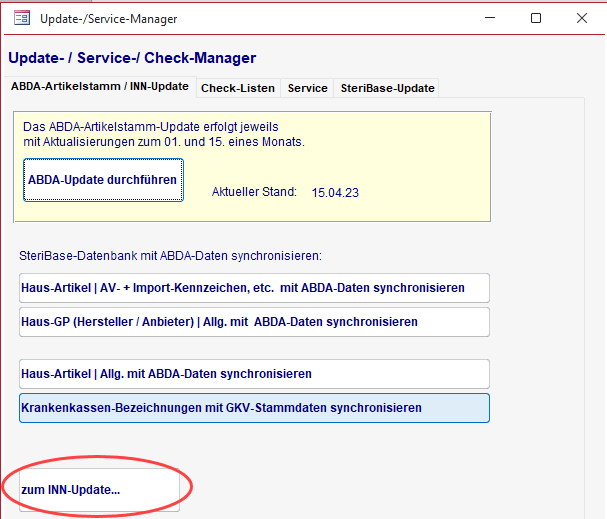Image resolution: width=607 pixels, height=519 pixels.
Task: Open the zum INN-Update... button
Action: coord(99,490)
